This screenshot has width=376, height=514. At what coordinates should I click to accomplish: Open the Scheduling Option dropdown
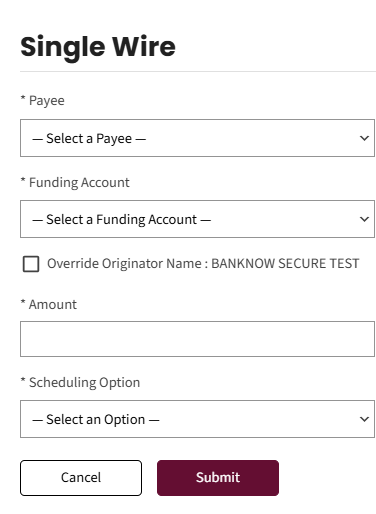(x=197, y=419)
